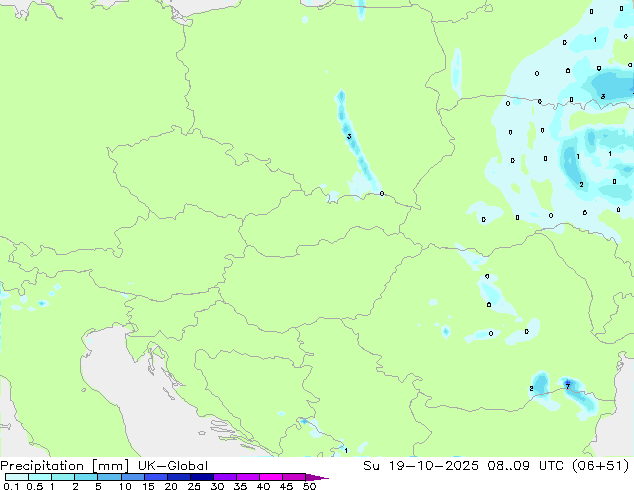
Task: Click the legend swatch between 0.1 and 0.5
Action: tap(17, 477)
